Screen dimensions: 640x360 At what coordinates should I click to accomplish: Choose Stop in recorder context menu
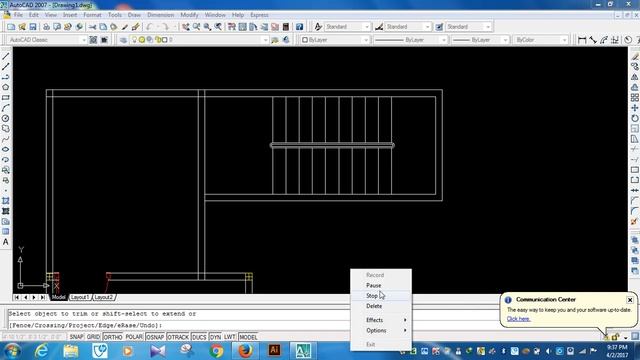pos(381,296)
